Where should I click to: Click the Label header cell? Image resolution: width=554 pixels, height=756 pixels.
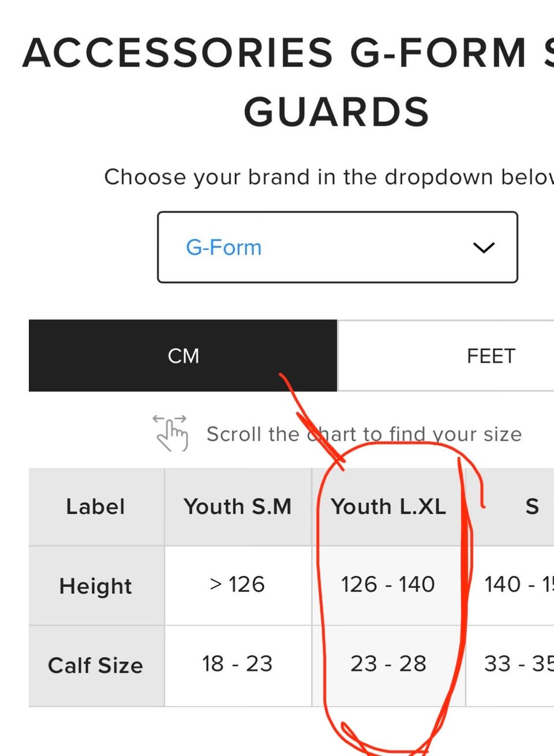click(x=96, y=507)
